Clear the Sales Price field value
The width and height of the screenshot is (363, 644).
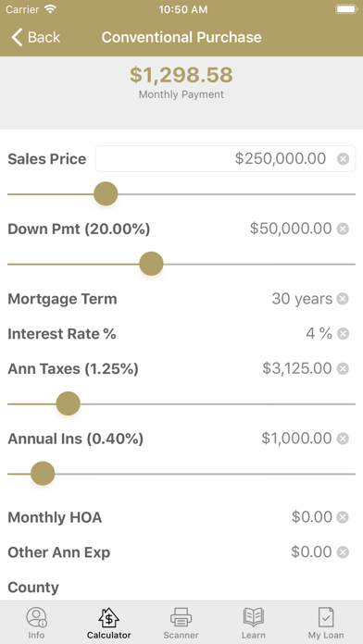point(343,158)
